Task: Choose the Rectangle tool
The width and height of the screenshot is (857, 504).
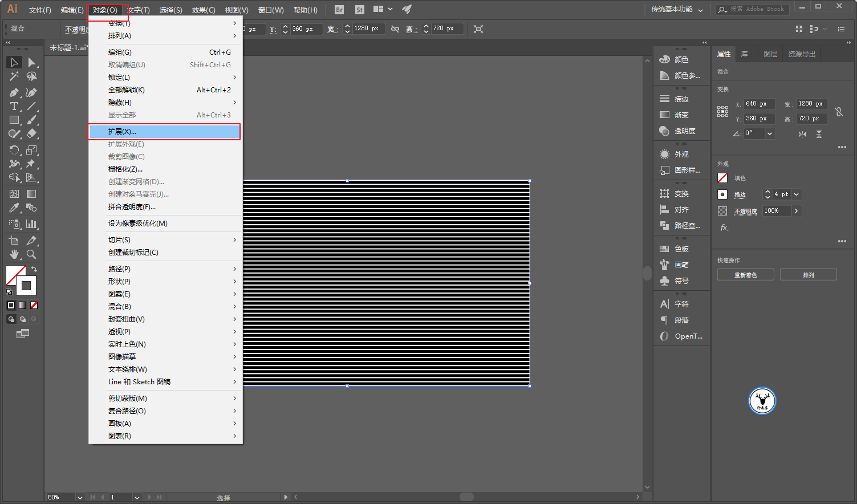Action: 14,120
